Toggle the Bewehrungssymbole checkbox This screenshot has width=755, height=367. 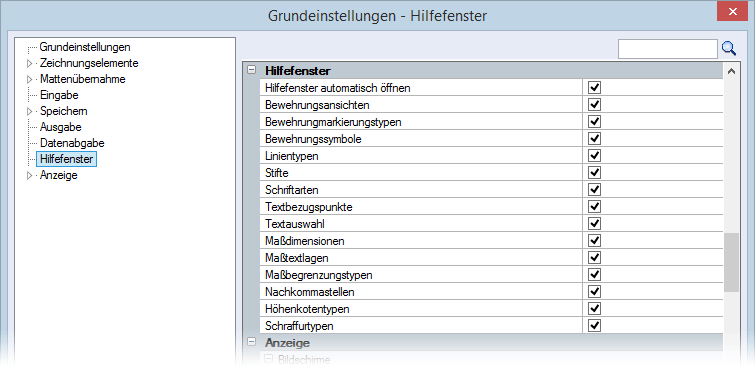pos(595,139)
